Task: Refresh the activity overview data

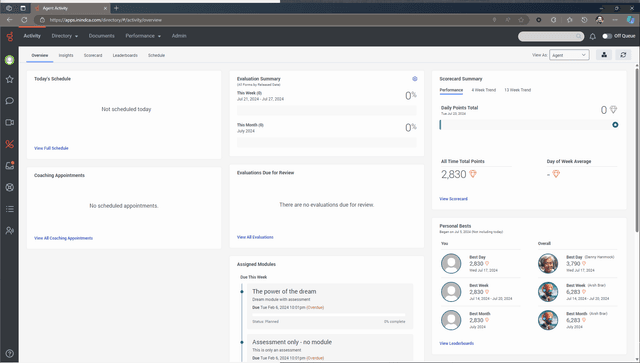Action: pos(623,55)
